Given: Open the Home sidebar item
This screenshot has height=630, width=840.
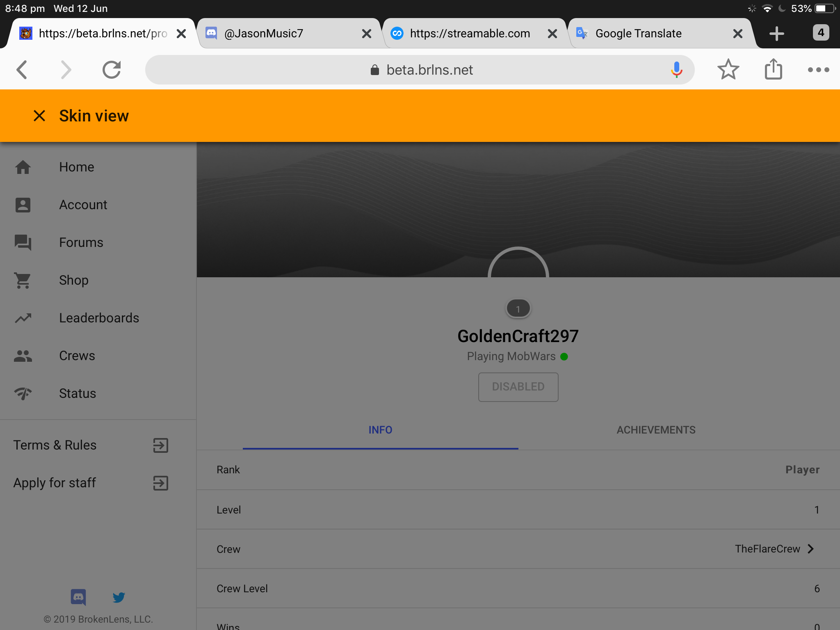Looking at the screenshot, I should [x=98, y=167].
